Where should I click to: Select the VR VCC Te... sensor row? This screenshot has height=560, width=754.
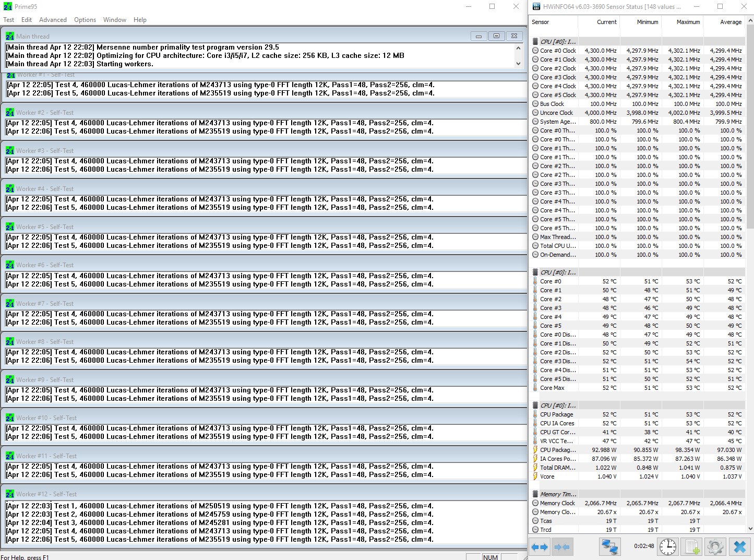pyautogui.click(x=638, y=441)
